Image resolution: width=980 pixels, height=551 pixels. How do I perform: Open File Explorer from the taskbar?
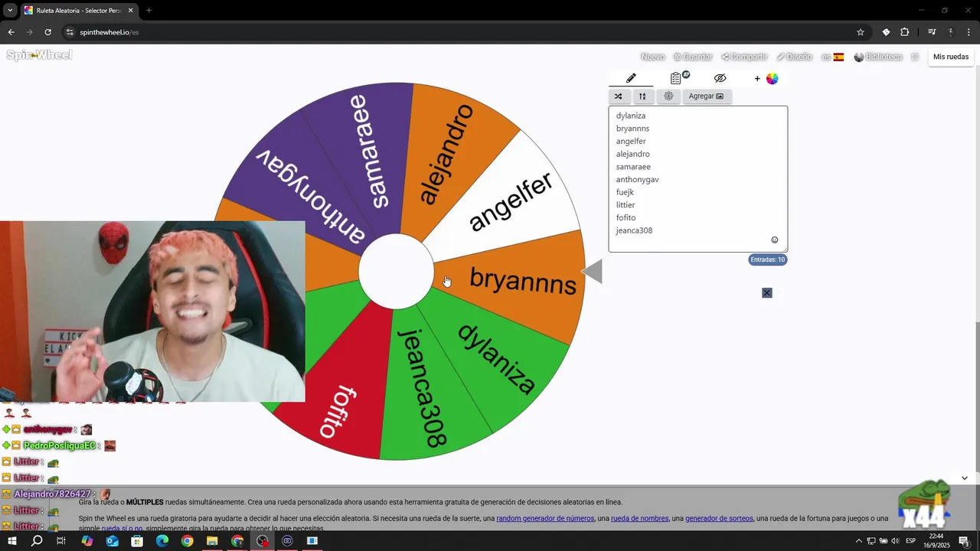coord(212,541)
